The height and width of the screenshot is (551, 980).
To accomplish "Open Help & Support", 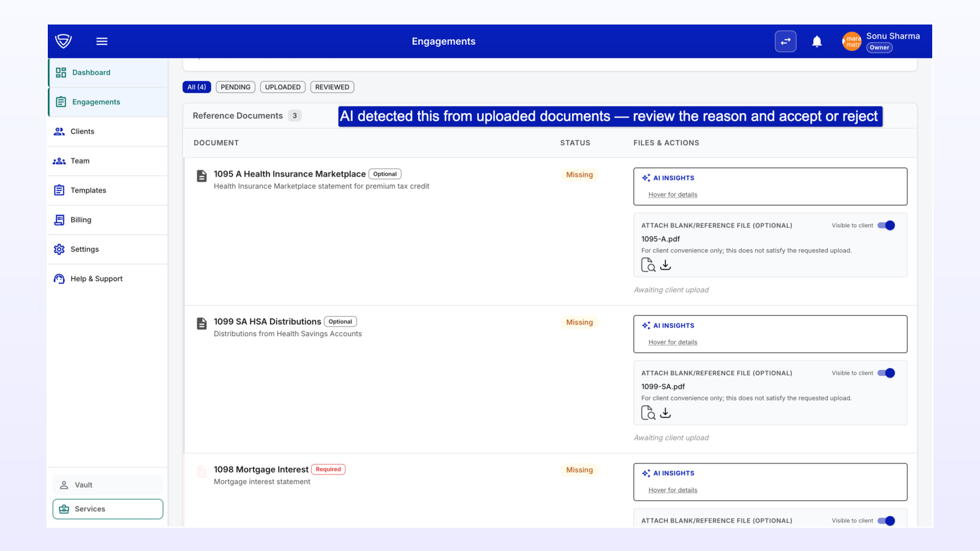I will [x=108, y=278].
